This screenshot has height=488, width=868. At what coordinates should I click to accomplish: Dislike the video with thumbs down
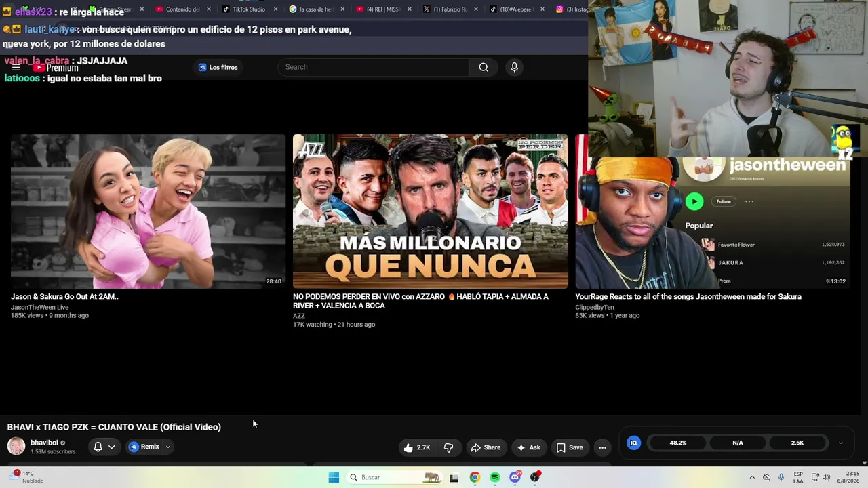pos(448,447)
